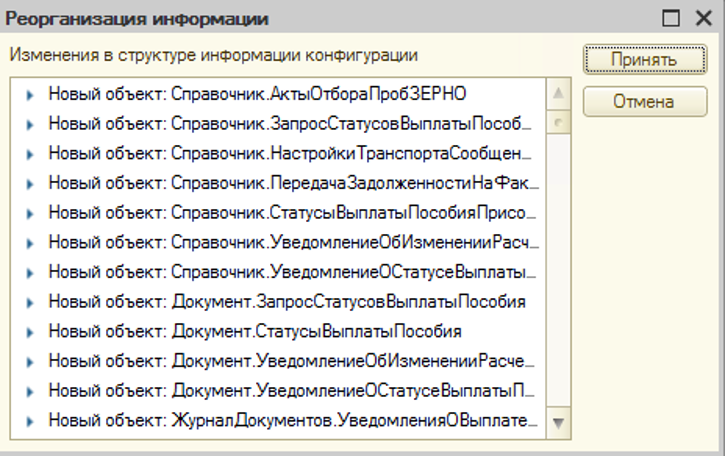Select text Справочник.ЗапросСтатусовВыплатыПособ…
Image resolution: width=725 pixels, height=456 pixels.
tap(351, 124)
